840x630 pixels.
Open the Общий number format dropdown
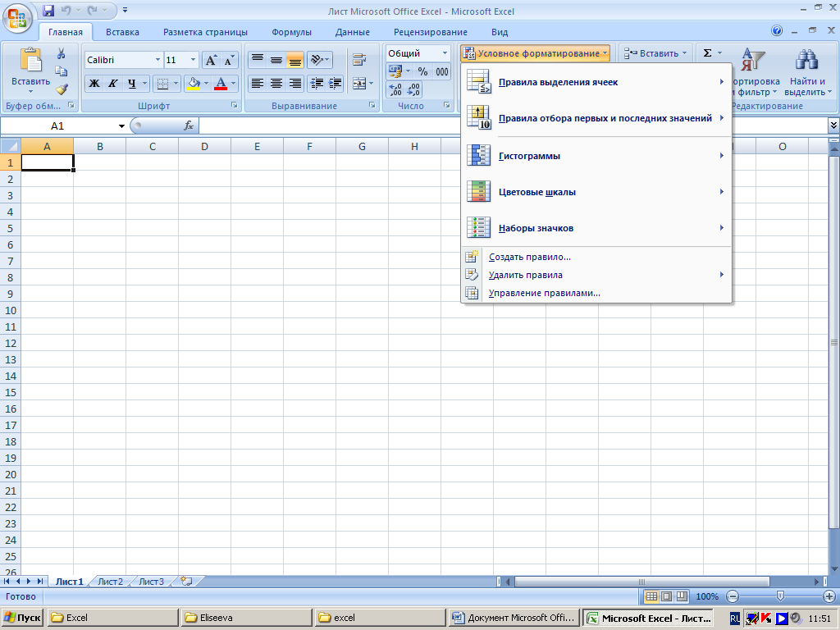(x=445, y=53)
